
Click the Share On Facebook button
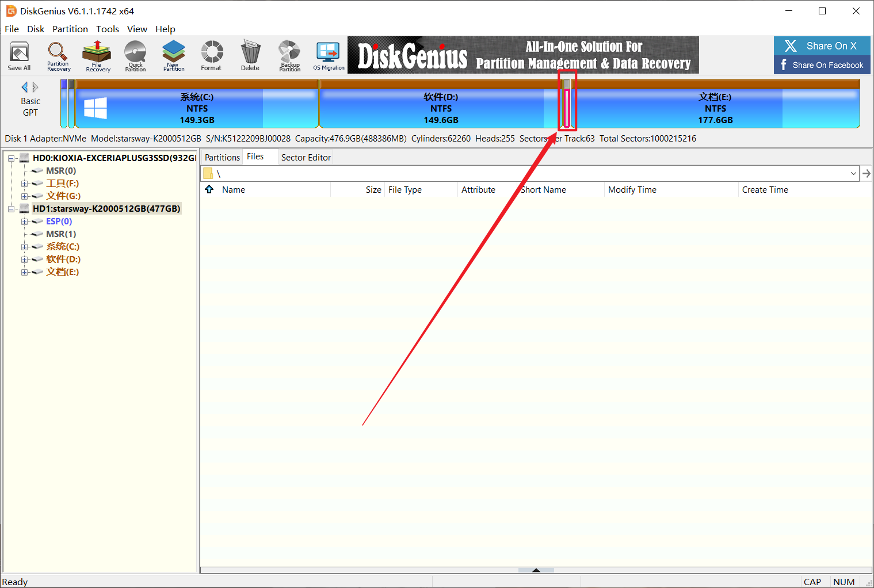(822, 65)
